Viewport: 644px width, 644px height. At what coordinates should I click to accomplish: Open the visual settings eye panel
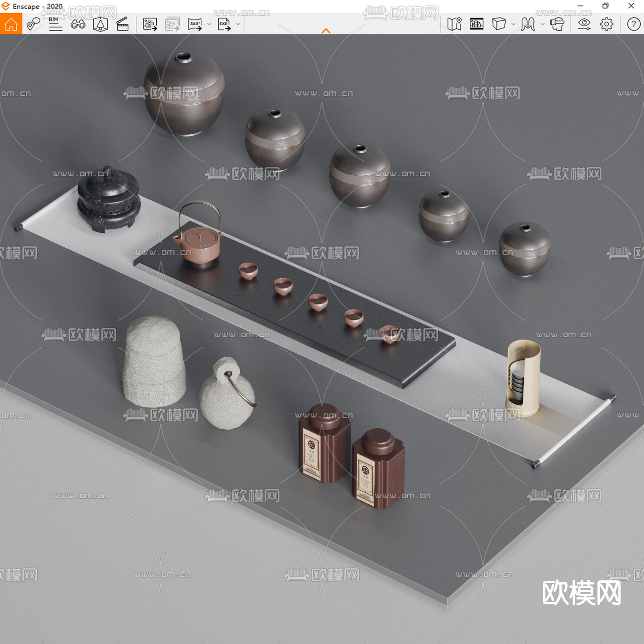click(585, 24)
